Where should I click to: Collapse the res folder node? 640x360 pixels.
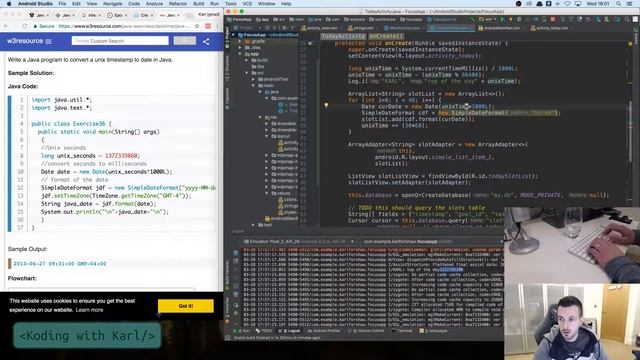(260, 117)
